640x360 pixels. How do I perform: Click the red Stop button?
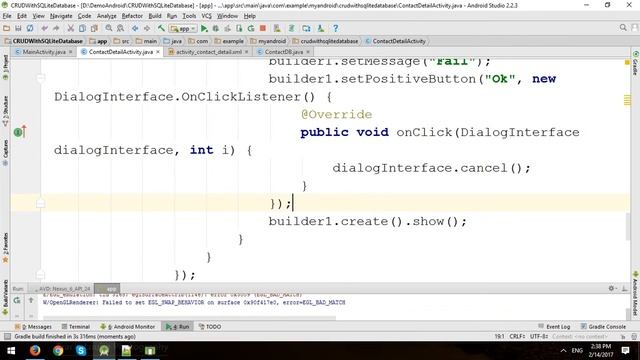click(x=263, y=28)
